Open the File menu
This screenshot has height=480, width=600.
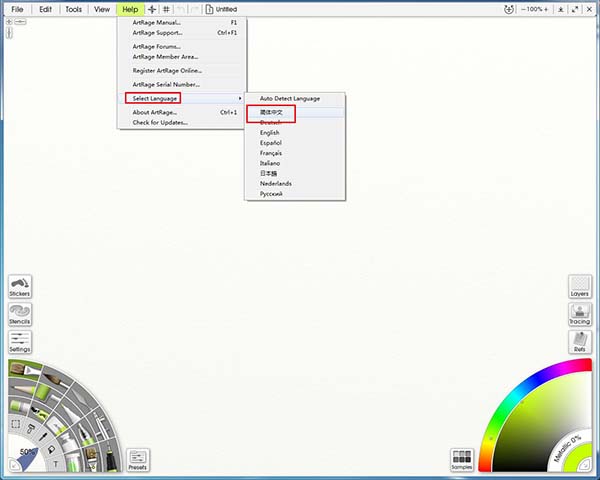click(17, 9)
